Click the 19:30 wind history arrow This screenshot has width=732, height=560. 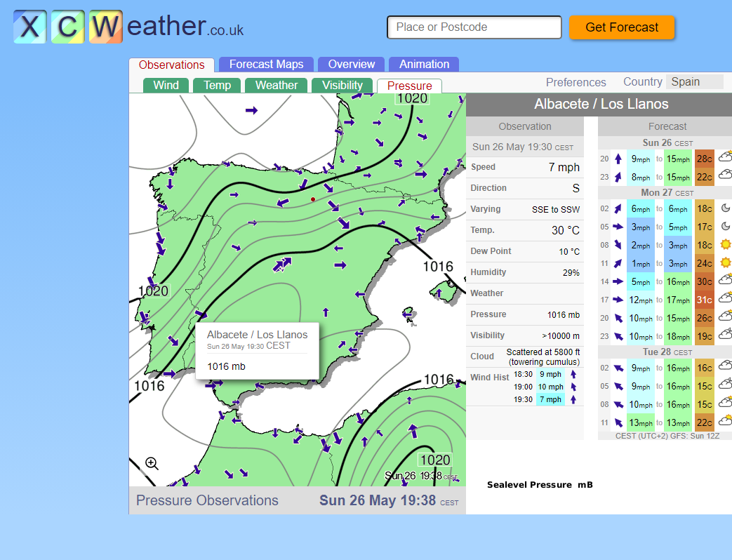(573, 399)
